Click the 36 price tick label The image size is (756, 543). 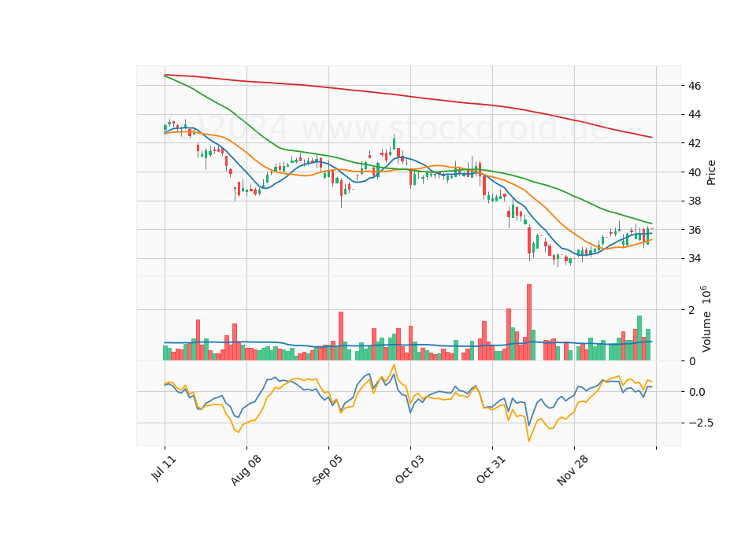click(695, 230)
